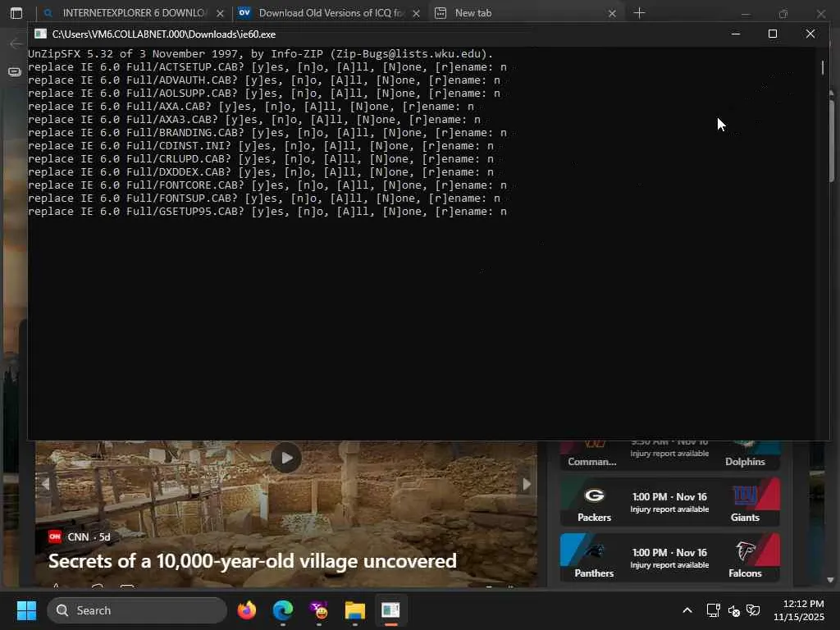
Task: Click the console window scrollbar thumb
Action: coord(822,67)
